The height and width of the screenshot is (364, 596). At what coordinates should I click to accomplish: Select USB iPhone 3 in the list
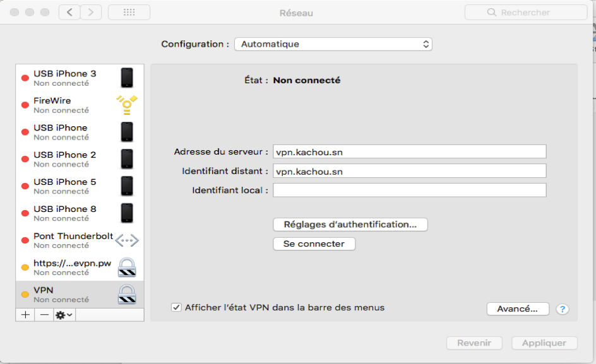click(x=80, y=78)
